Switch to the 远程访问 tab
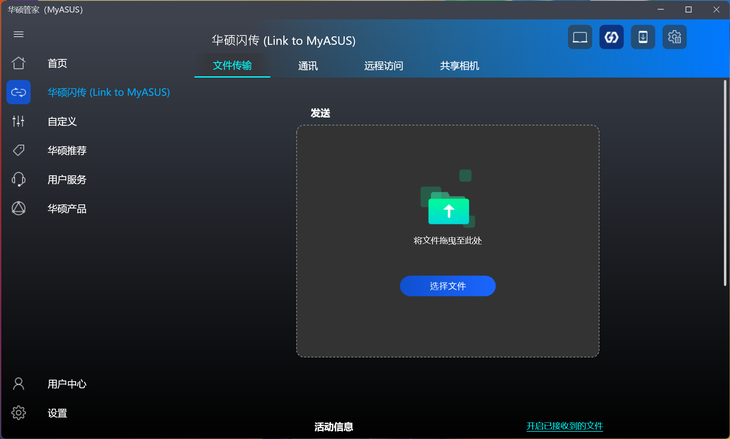 tap(384, 66)
